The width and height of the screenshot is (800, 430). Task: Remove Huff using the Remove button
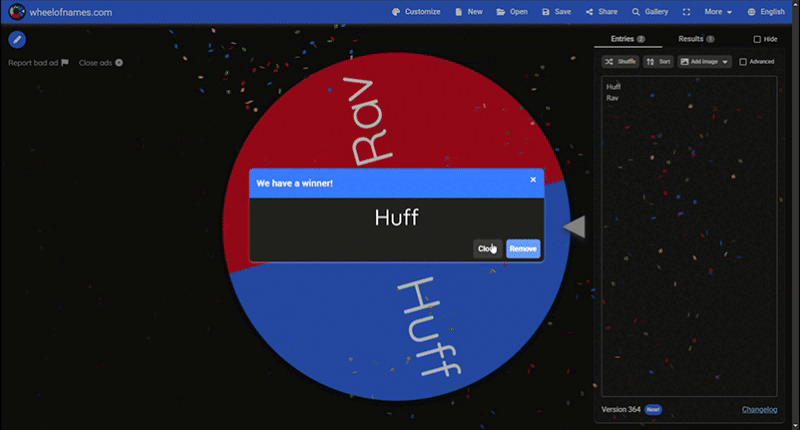(x=523, y=249)
